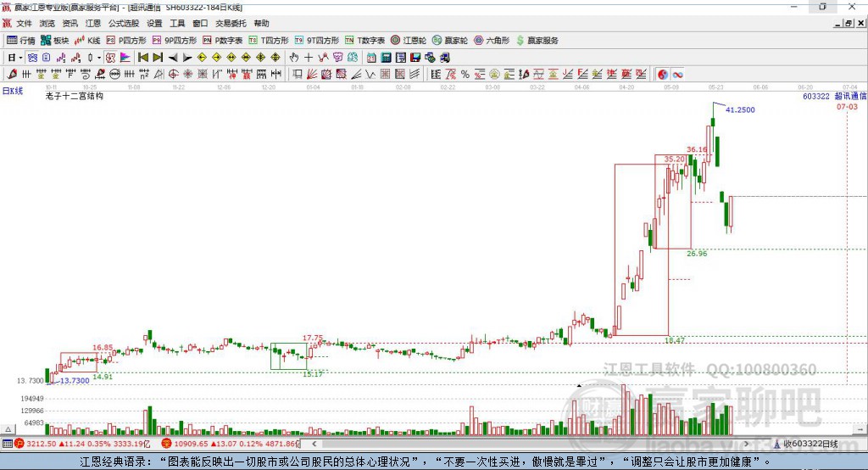Open the 公式选股 menu
Screen dimensions: 868x470
(x=124, y=23)
